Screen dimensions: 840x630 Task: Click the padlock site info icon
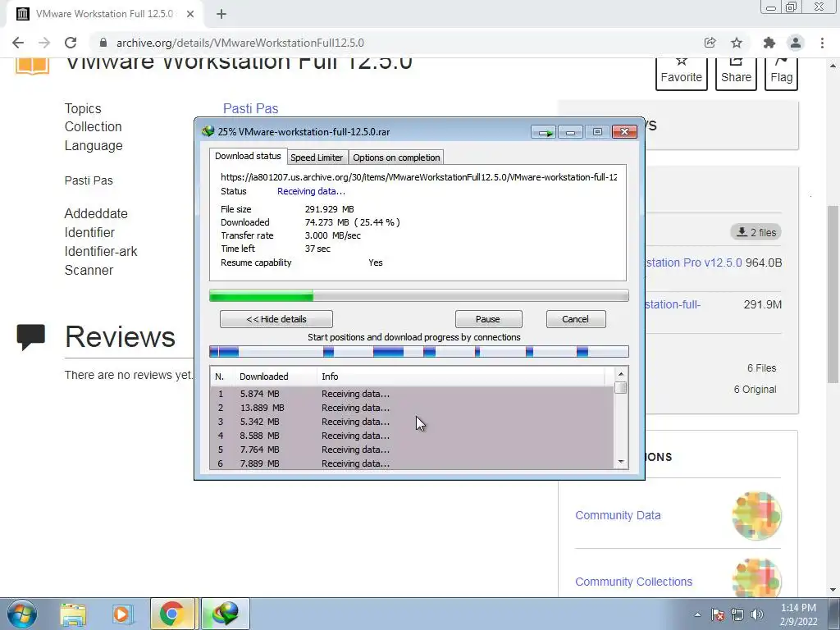coord(103,43)
